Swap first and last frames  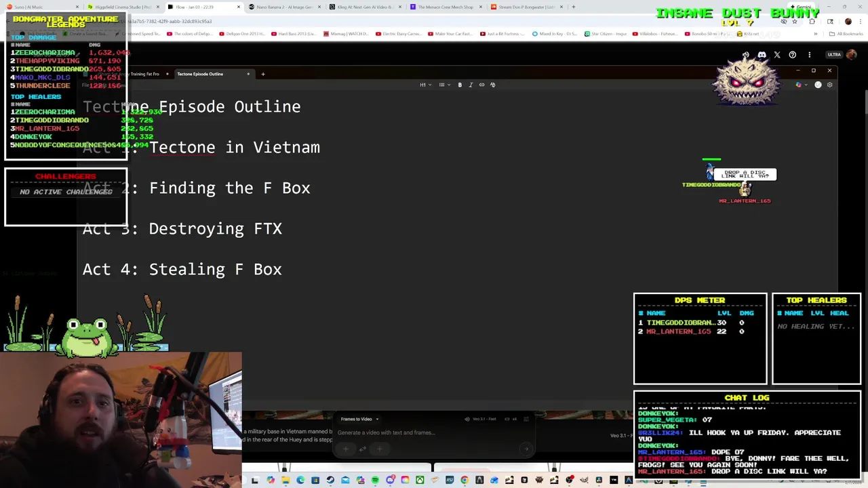pos(362,449)
